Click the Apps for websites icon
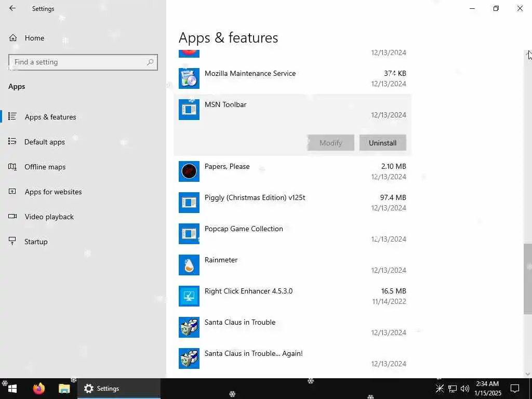Screen dimensions: 532x399 click(x=12, y=191)
